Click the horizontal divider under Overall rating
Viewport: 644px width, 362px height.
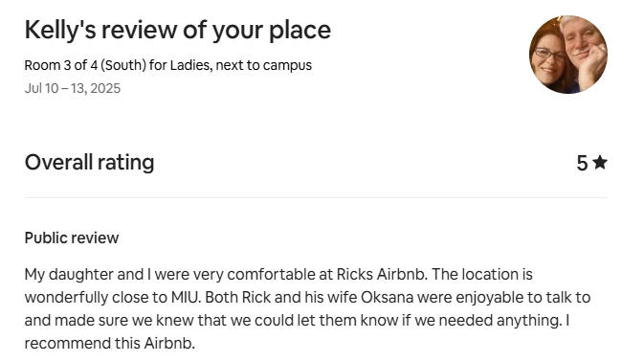click(x=316, y=197)
